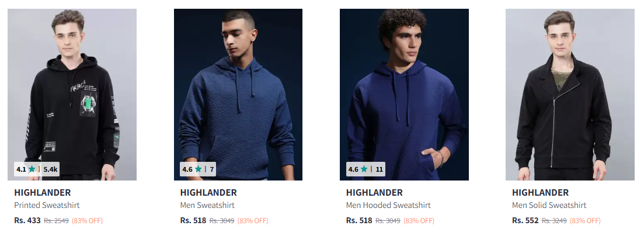The height and width of the screenshot is (236, 644).
Task: Click 83% OFF label beside Rs. 3249
Action: coord(585,221)
